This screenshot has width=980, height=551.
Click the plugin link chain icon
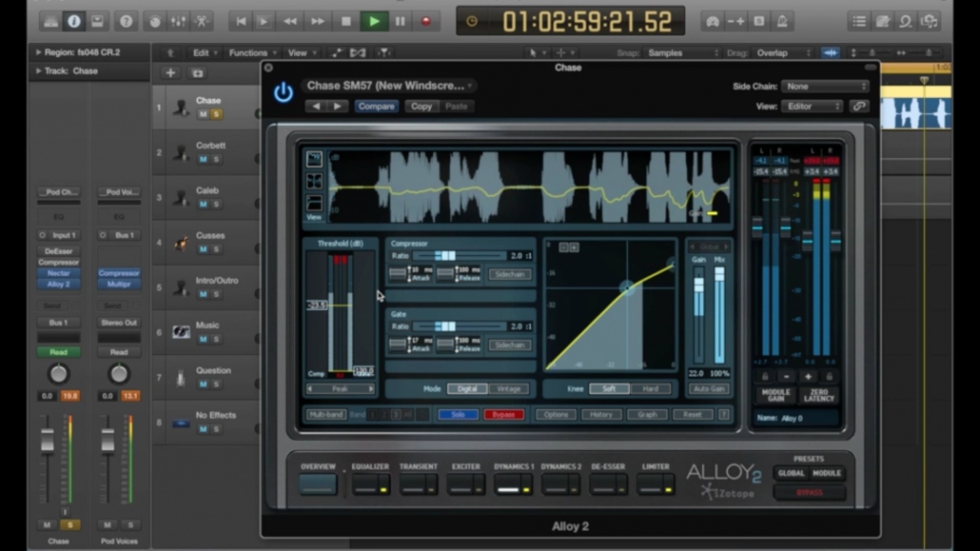coord(859,107)
